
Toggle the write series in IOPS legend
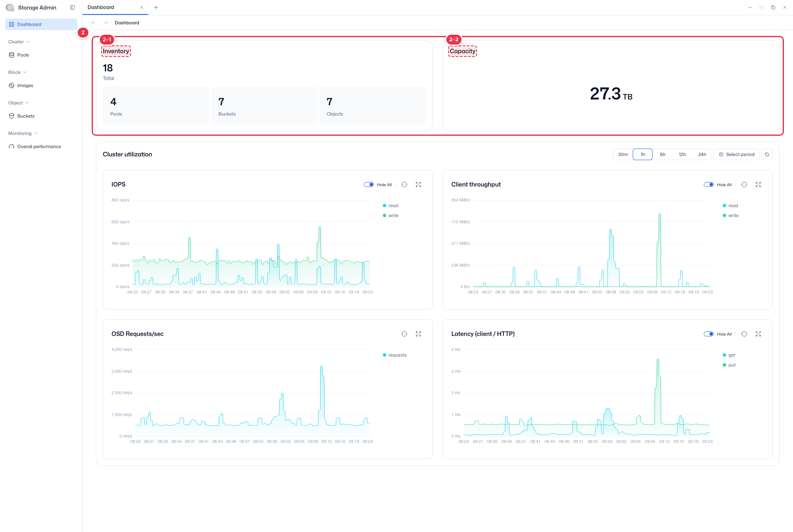[391, 215]
